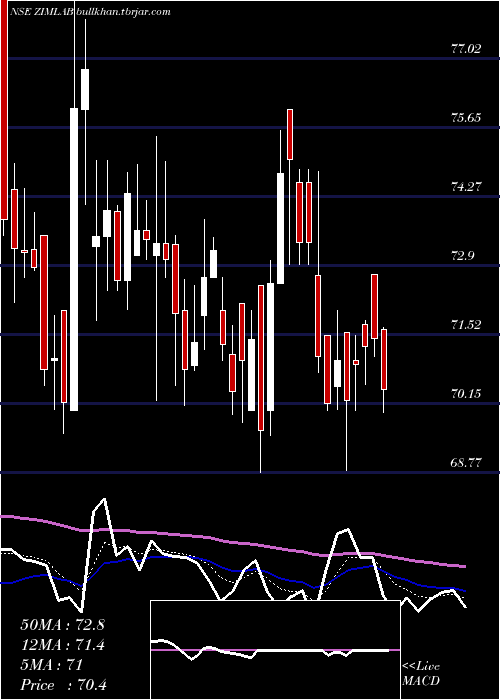Click the 12MA : 71.4 readout
The height and width of the screenshot is (700, 500).
pyautogui.click(x=62, y=645)
